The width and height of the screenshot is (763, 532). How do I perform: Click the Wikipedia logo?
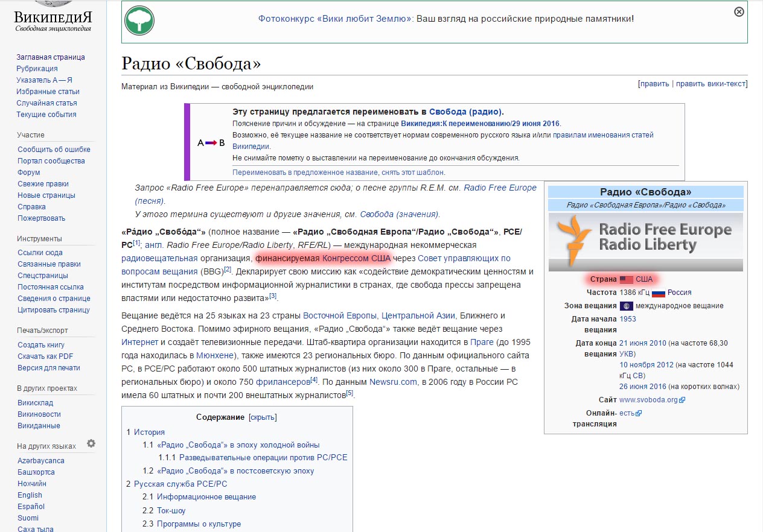pos(53,18)
